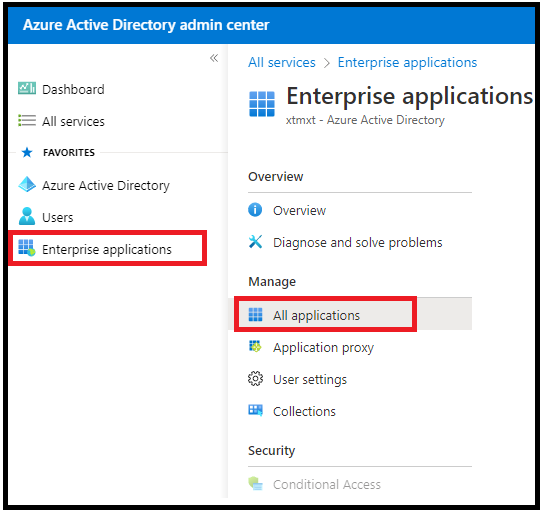Open Dashboard in sidebar
Screen dimensions: 543x513
73,89
